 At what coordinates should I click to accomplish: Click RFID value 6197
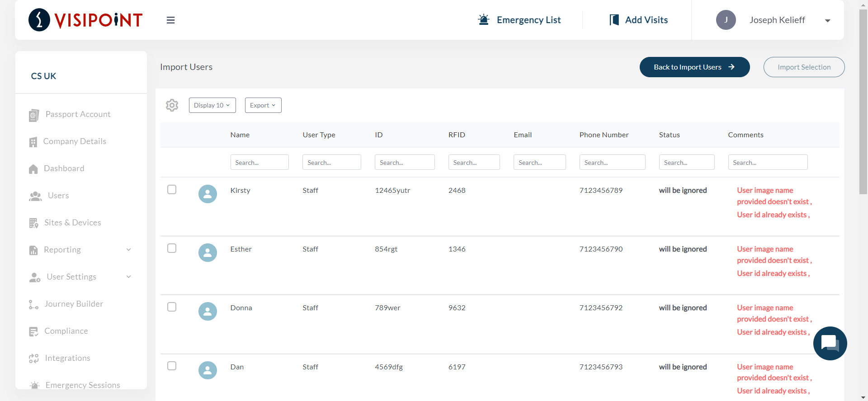[457, 367]
